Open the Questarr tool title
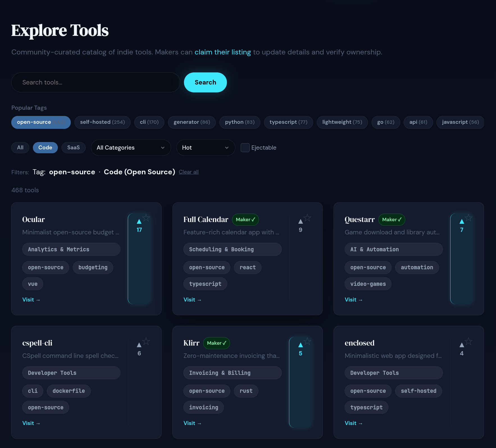 point(360,220)
